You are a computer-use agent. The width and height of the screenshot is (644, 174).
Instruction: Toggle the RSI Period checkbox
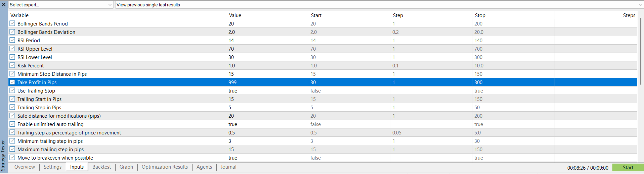click(12, 40)
